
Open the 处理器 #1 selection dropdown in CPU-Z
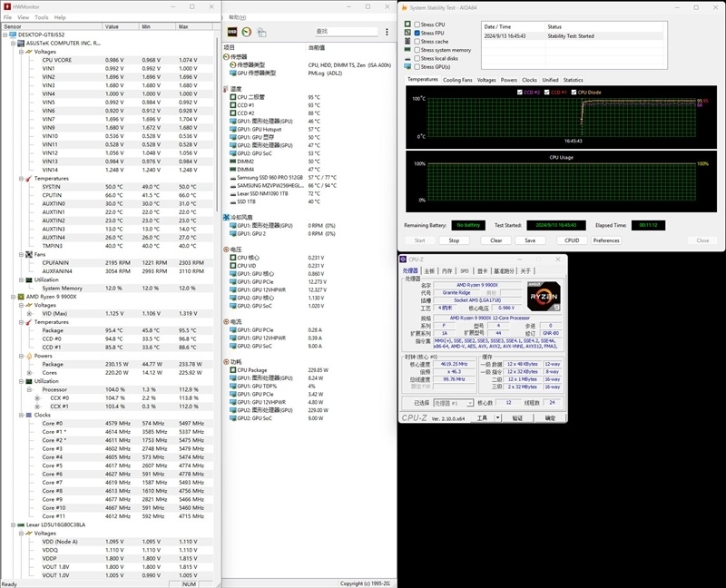(x=453, y=403)
